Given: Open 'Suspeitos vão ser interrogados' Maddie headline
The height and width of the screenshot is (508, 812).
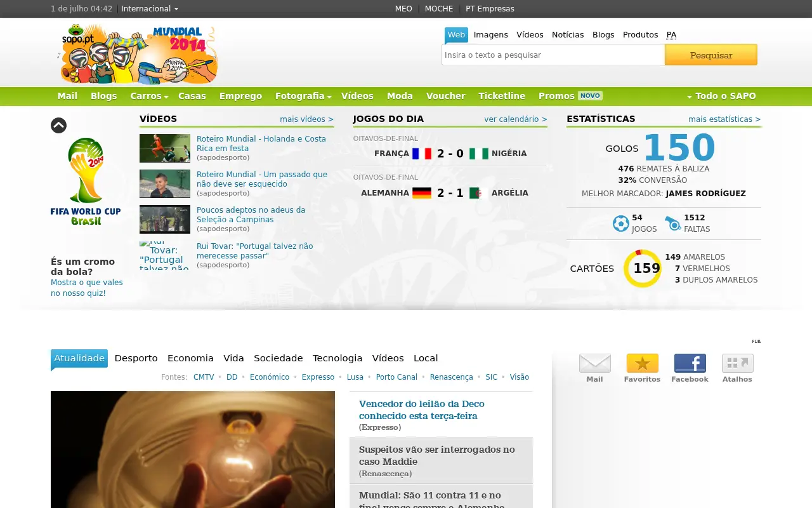Looking at the screenshot, I should pyautogui.click(x=437, y=455).
